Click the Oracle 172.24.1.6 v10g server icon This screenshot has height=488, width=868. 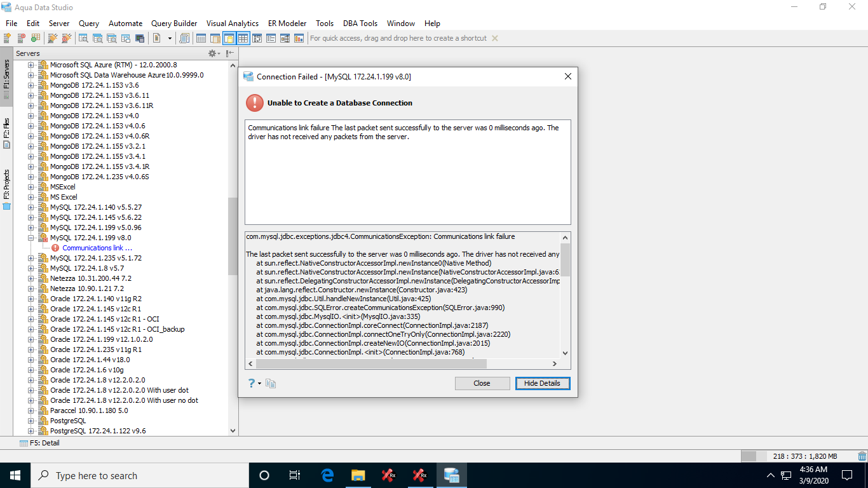click(x=43, y=370)
